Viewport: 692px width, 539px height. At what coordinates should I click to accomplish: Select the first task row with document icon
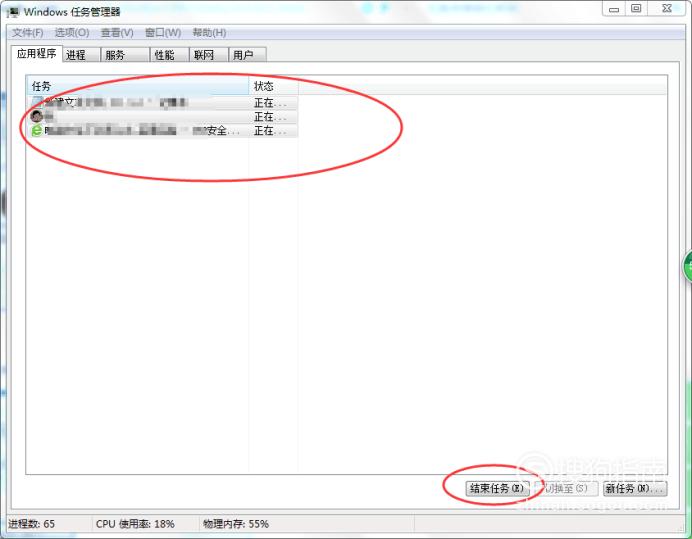[163, 103]
